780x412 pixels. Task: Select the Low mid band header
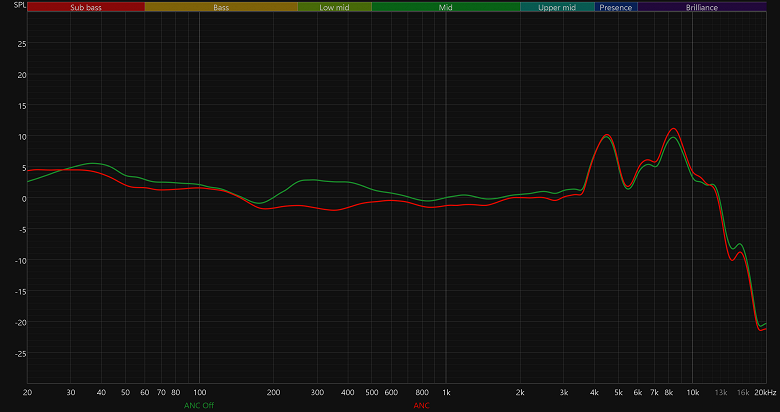[334, 7]
